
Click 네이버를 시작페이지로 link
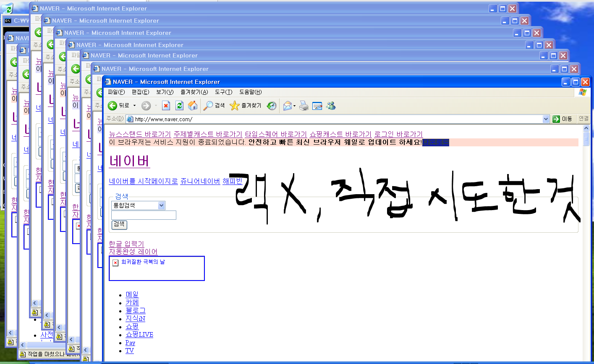144,181
